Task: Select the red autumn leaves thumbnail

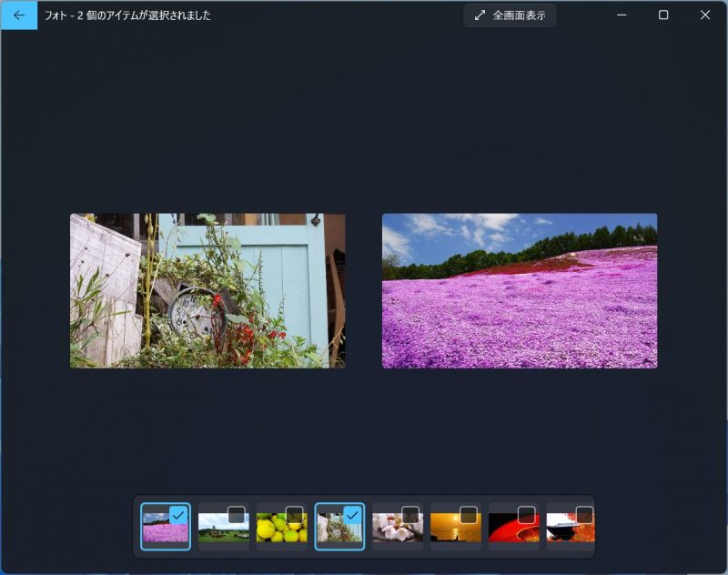Action: point(571,527)
